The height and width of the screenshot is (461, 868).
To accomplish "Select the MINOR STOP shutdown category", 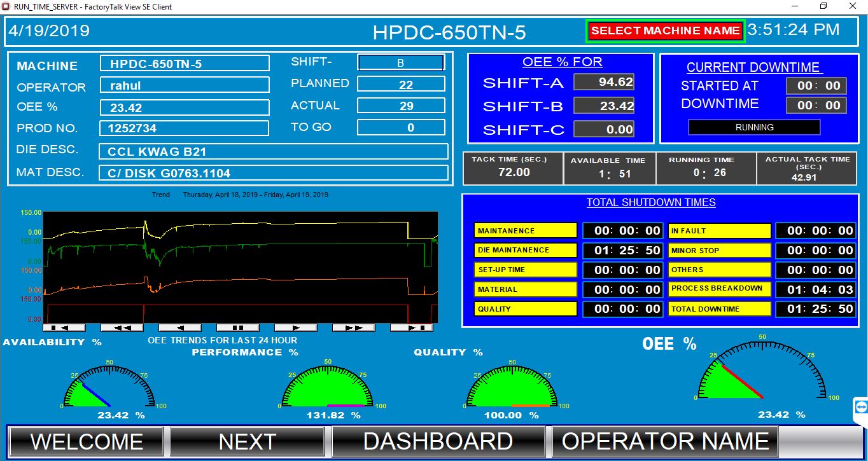I will click(x=719, y=250).
